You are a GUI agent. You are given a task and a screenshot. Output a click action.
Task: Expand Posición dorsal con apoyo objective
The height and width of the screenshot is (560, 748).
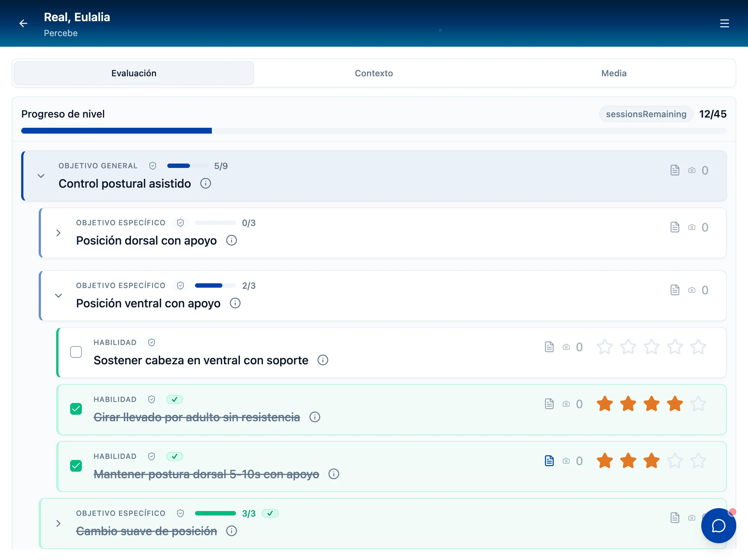[58, 233]
